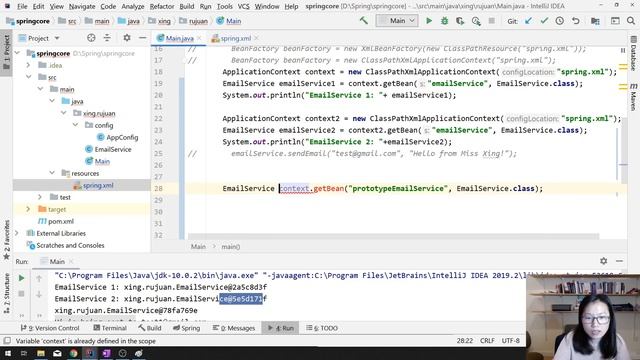Image resolution: width=640 pixels, height=360 pixels.
Task: Expand the .idea folder
Action: pos(28,65)
